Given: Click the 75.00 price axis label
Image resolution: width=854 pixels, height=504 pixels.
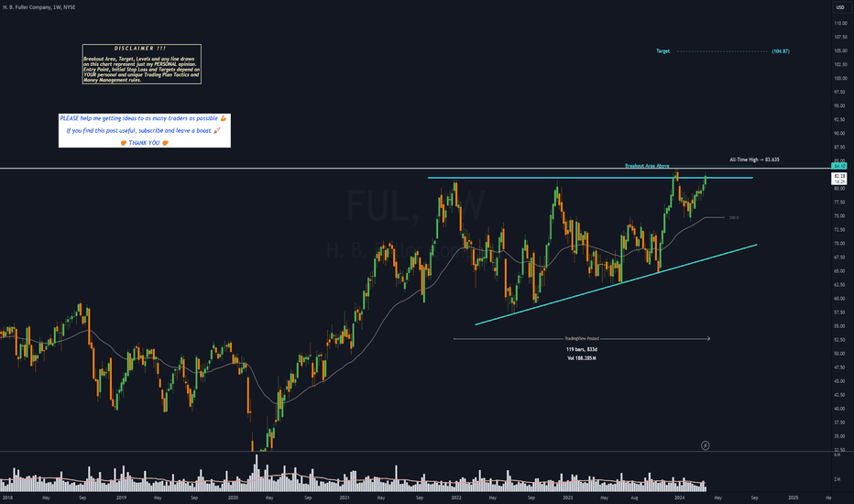Looking at the screenshot, I should [x=840, y=216].
